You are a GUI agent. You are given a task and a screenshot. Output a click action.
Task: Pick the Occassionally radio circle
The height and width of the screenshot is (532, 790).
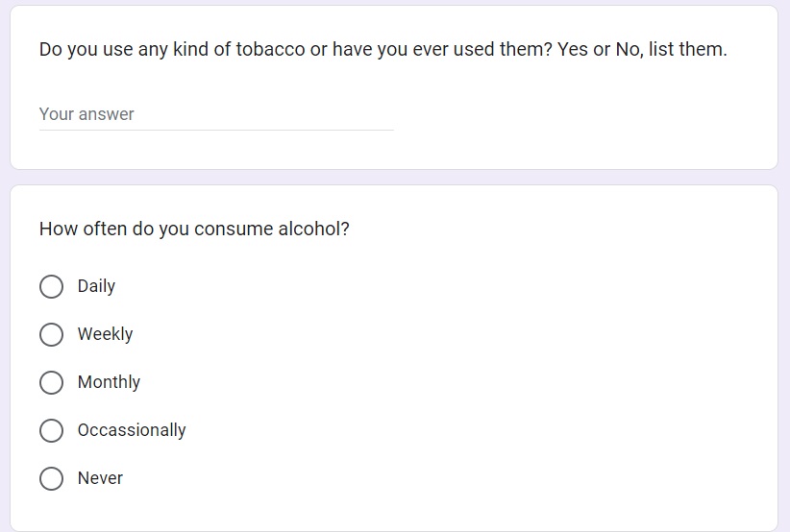tap(51, 430)
